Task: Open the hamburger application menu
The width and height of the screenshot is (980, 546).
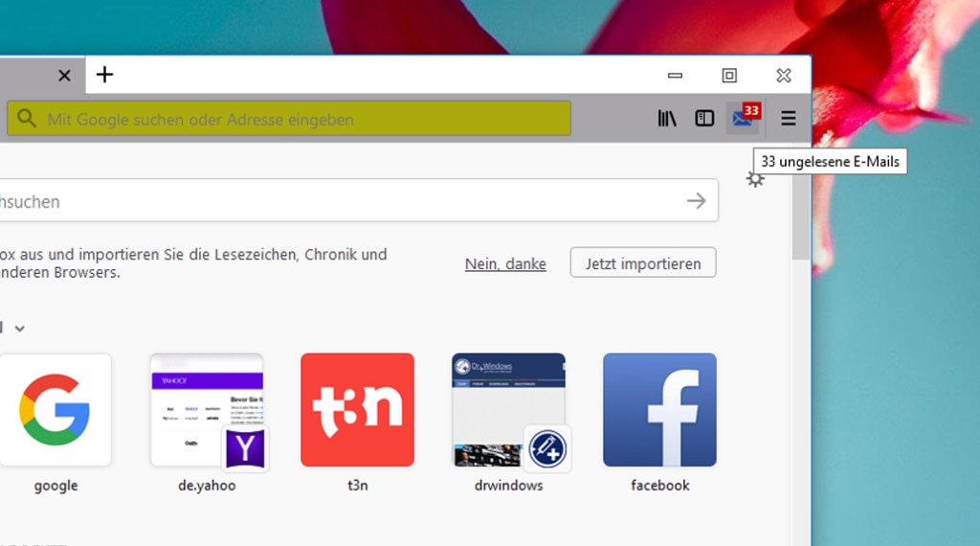Action: (x=789, y=119)
